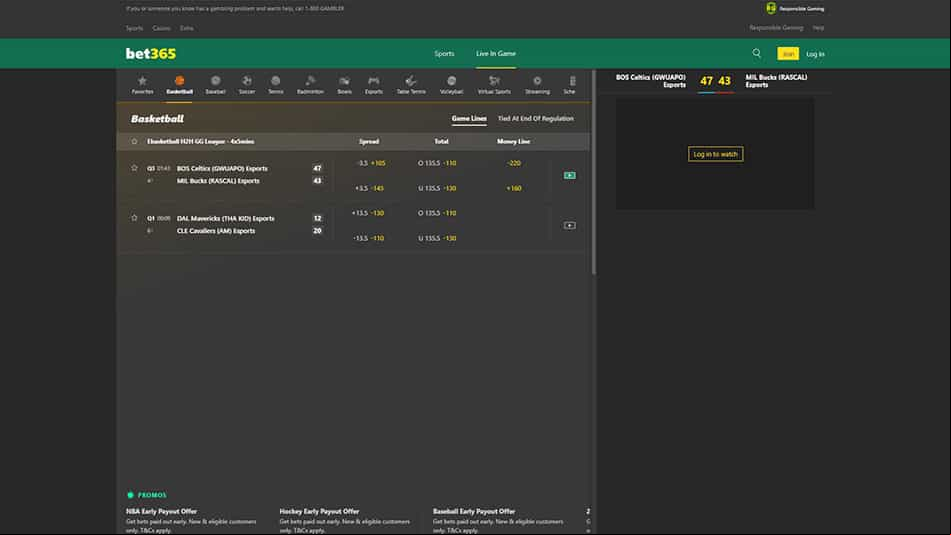This screenshot has width=951, height=535.
Task: Open the Favorites sports category
Action: [x=142, y=84]
